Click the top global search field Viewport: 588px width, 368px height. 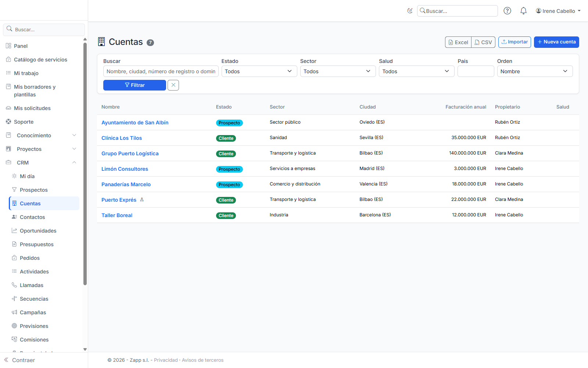tap(457, 11)
